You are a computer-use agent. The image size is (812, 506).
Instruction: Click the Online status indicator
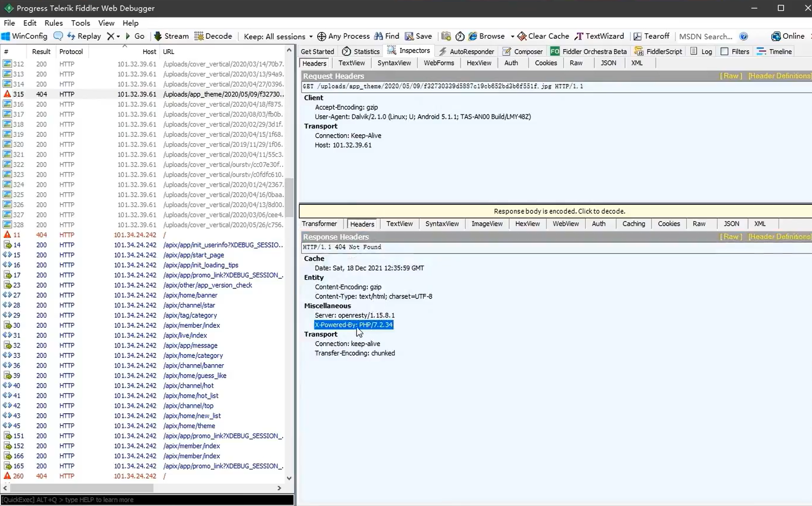coord(788,36)
